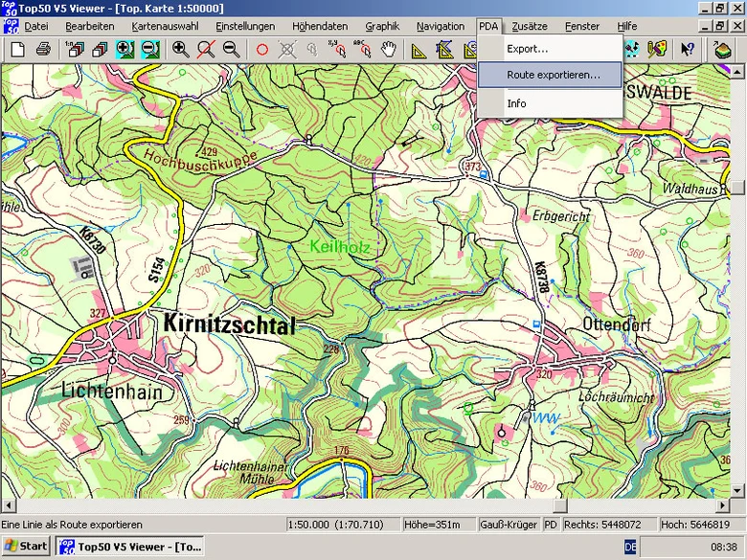Viewport: 747px width, 560px height.
Task: Click the new blank document icon
Action: 17,49
